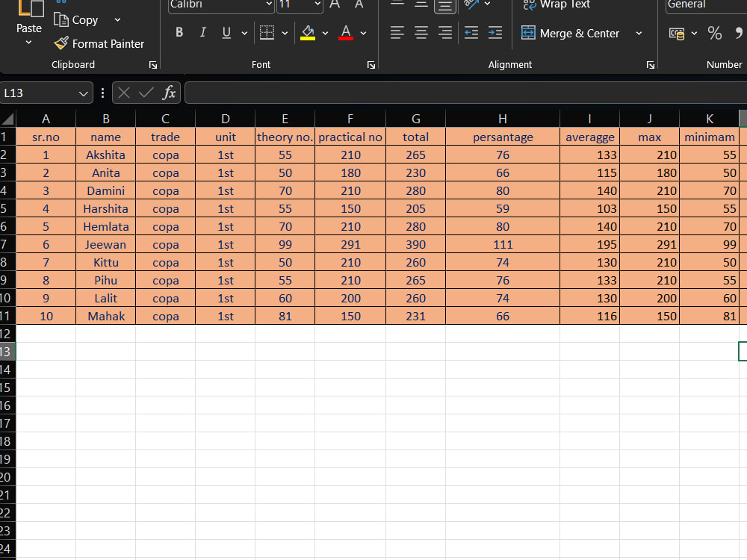Click Copy button
The image size is (747, 560).
click(76, 20)
